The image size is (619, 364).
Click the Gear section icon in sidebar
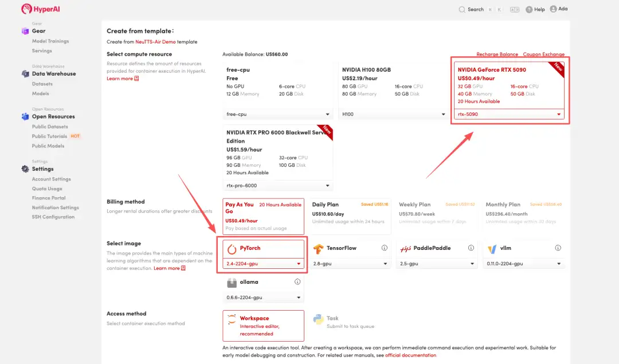(x=25, y=31)
